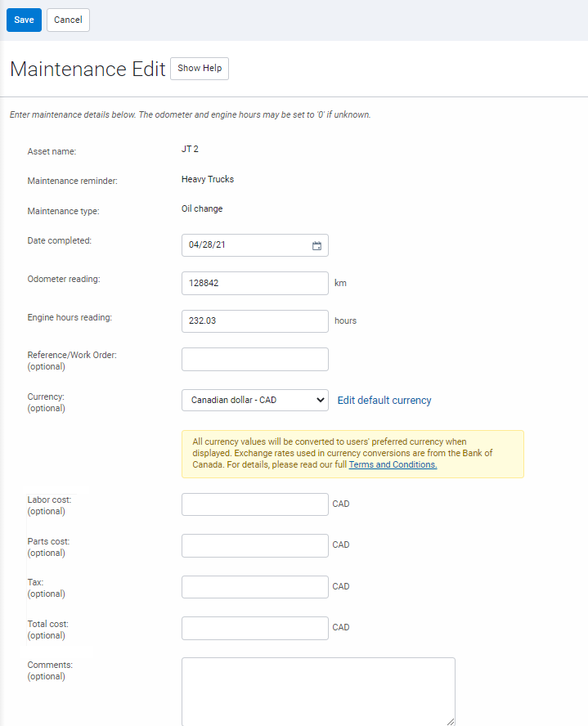This screenshot has width=588, height=726.
Task: Grab the Comments box resize handle
Action: point(451,721)
